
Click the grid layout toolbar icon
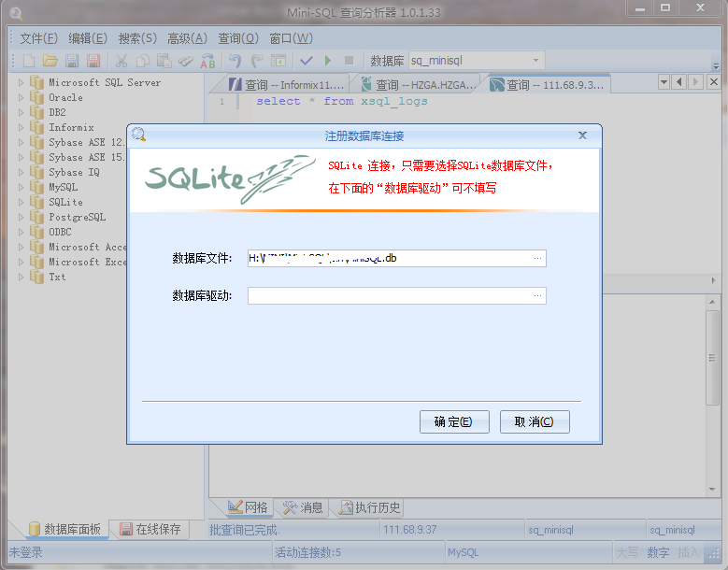coord(278,61)
